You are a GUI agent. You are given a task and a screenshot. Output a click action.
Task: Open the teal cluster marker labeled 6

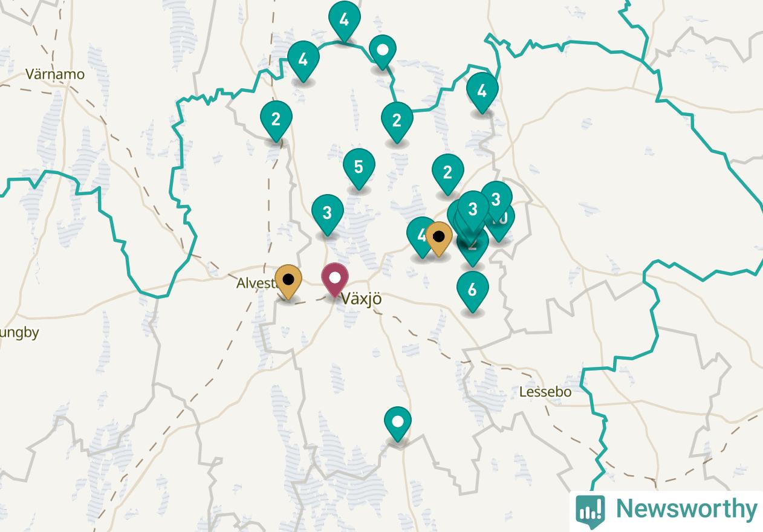click(472, 291)
